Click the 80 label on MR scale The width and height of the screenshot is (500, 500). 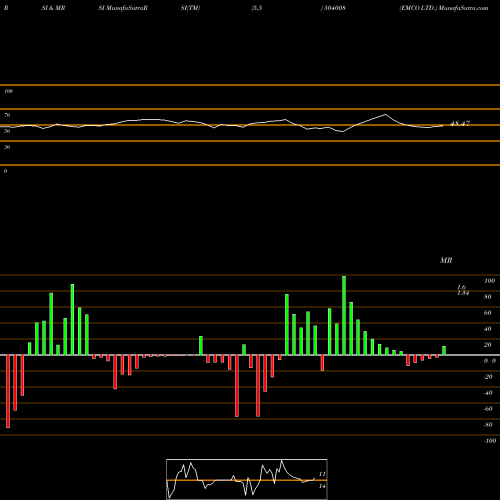click(488, 297)
